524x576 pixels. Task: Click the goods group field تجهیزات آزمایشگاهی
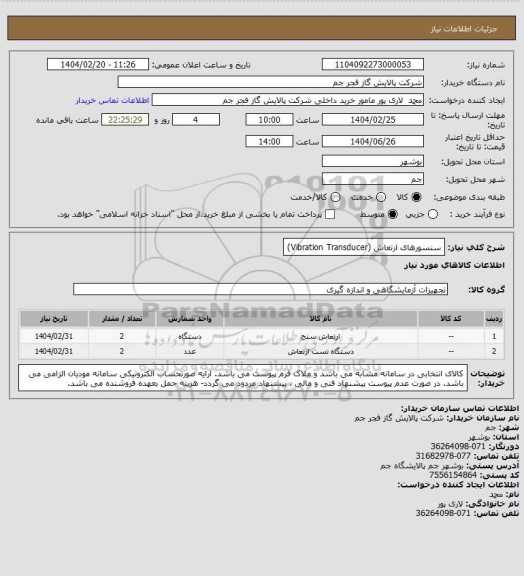click(x=260, y=289)
